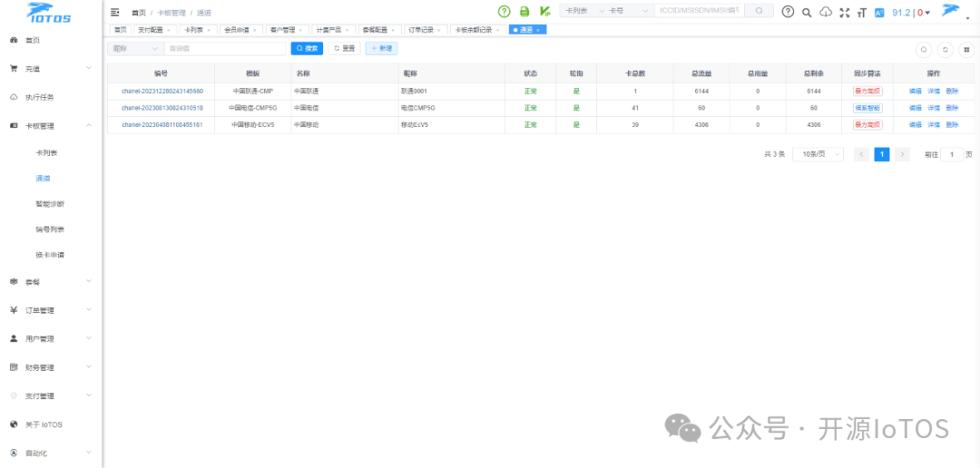Select 通道 in sidebar submenu
Image resolution: width=980 pixels, height=468 pixels.
(x=43, y=179)
